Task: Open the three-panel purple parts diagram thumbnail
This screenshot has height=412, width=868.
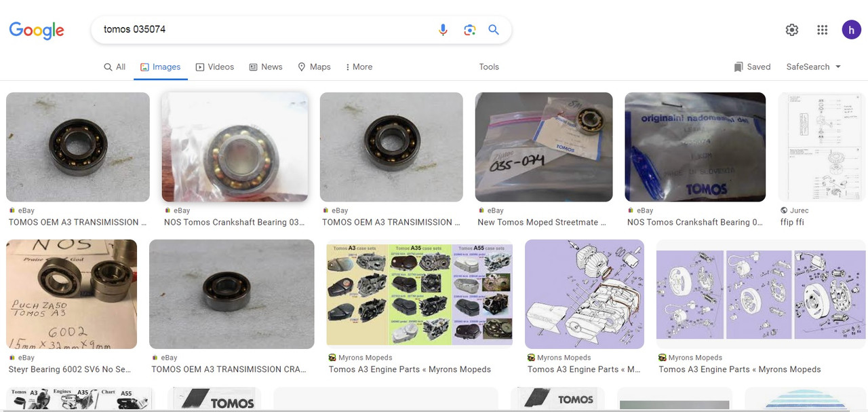Action: tap(761, 294)
